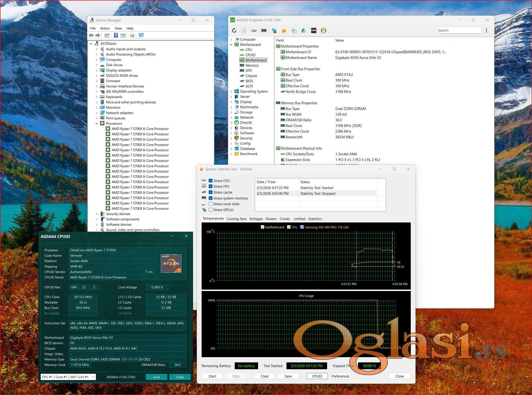532x395 pixels.
Task: Select the Chipset item in AIDA64 tree
Action: click(251, 76)
